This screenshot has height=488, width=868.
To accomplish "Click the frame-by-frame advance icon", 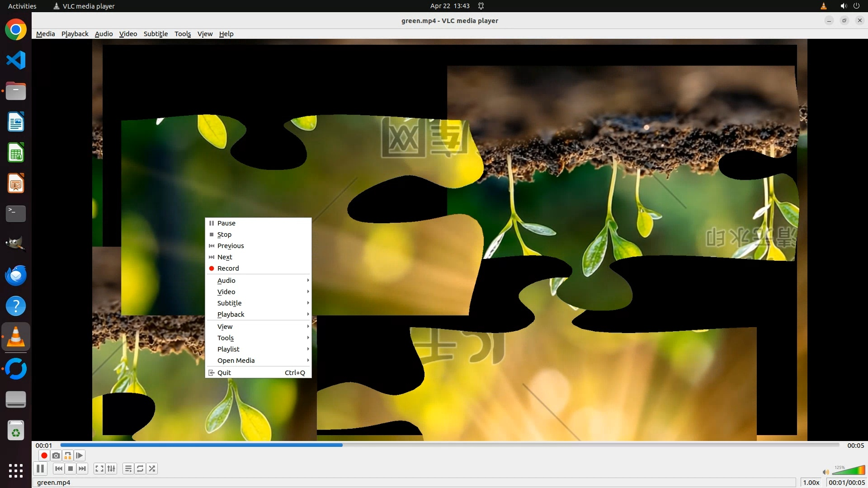I will coord(80,455).
